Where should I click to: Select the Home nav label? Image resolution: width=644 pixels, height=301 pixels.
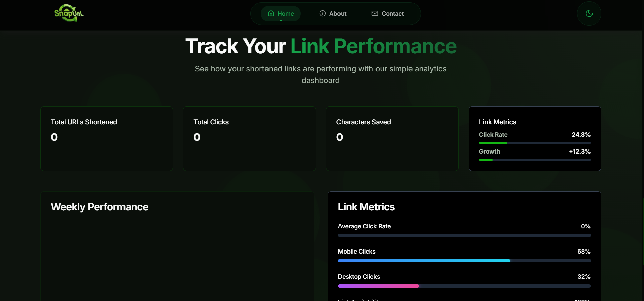point(286,14)
